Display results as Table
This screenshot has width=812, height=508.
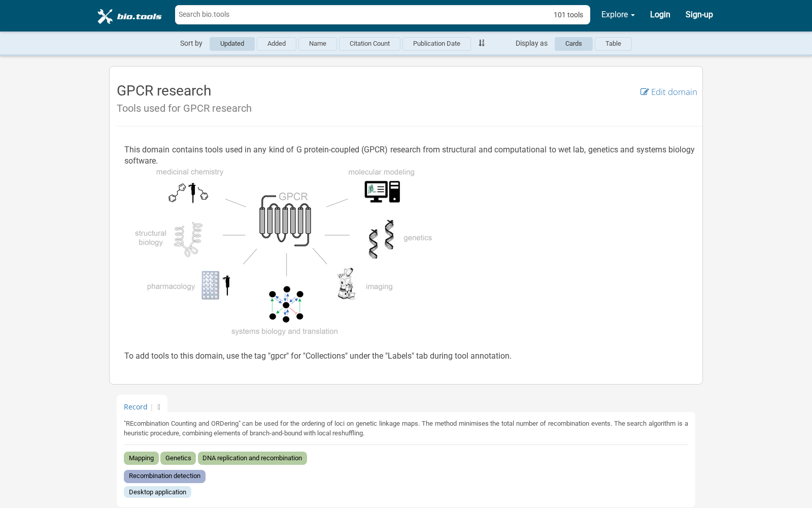(x=613, y=44)
